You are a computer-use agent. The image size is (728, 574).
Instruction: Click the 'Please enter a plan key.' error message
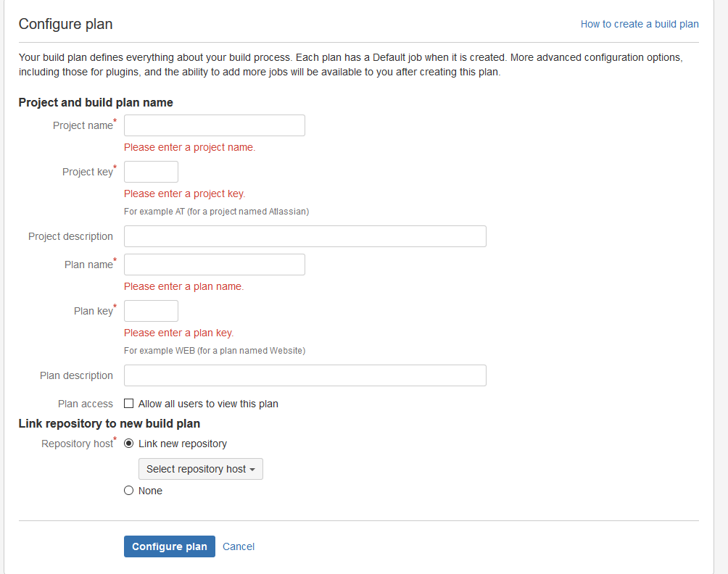coord(179,333)
